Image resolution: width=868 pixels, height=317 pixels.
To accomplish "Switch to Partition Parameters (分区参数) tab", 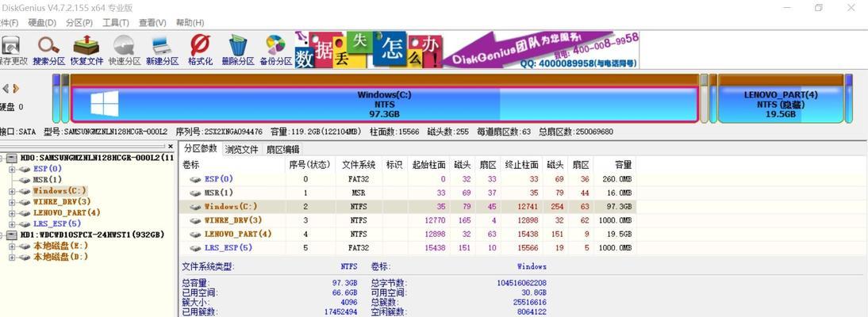I will [201, 149].
